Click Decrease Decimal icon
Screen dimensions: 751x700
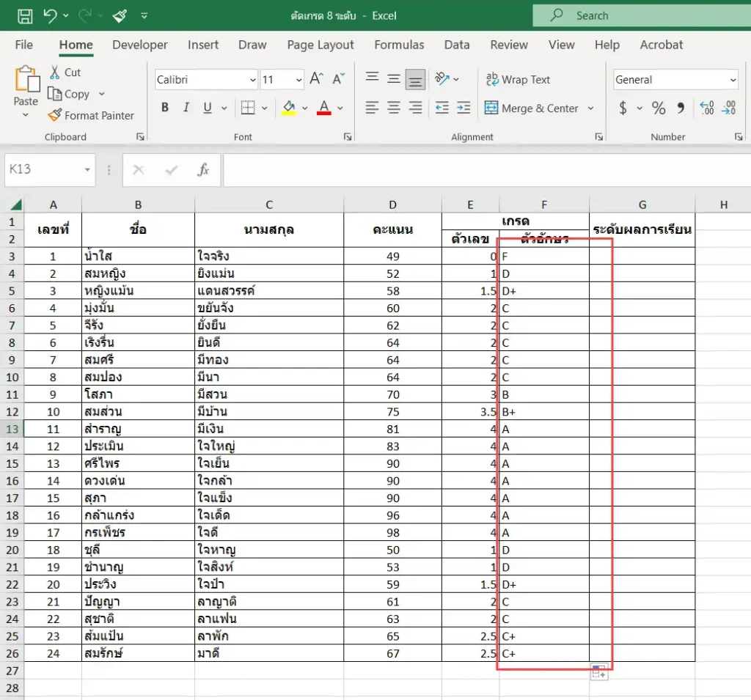tap(728, 108)
